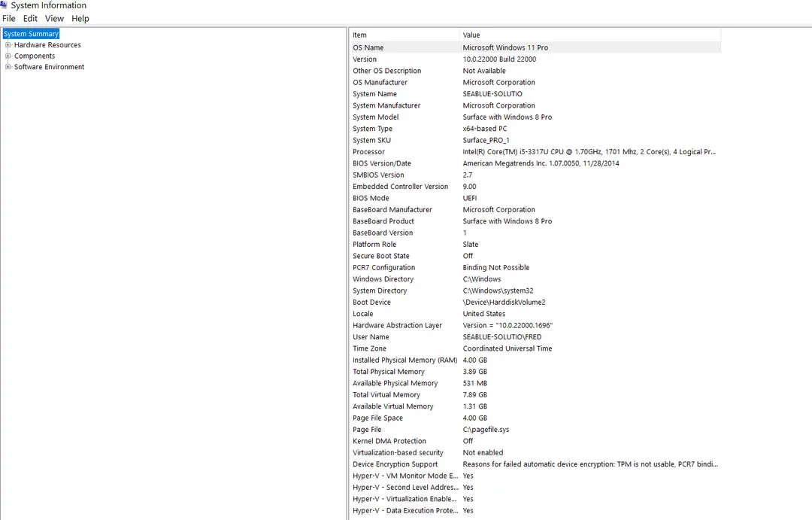The height and width of the screenshot is (520, 812).
Task: Open the File menu
Action: [9, 19]
